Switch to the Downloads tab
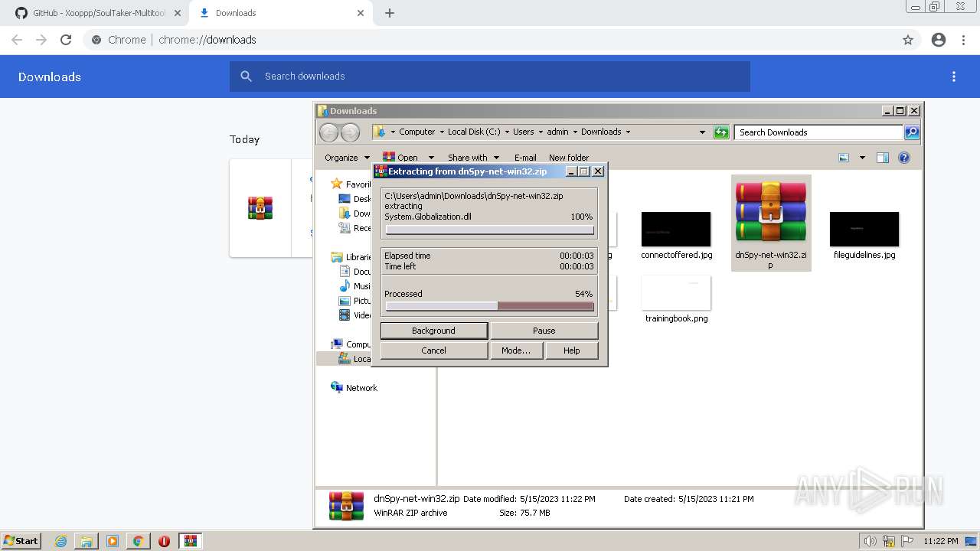The image size is (980, 551). pyautogui.click(x=281, y=13)
